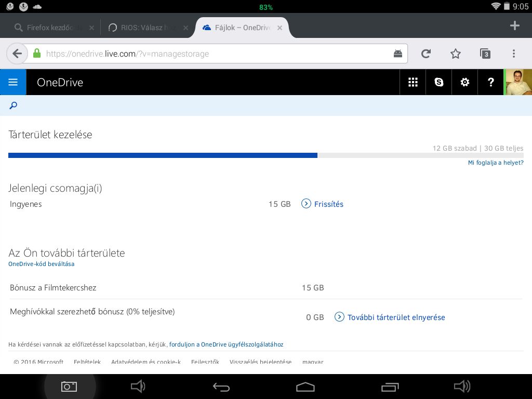Go back with the browser back arrow
Image resolution: width=532 pixels, height=399 pixels.
point(17,54)
